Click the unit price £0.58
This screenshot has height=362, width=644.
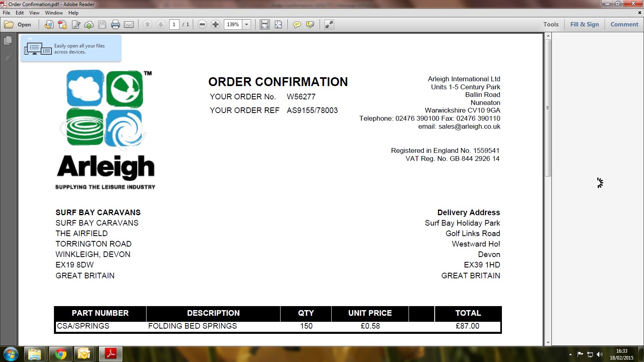[x=370, y=326]
